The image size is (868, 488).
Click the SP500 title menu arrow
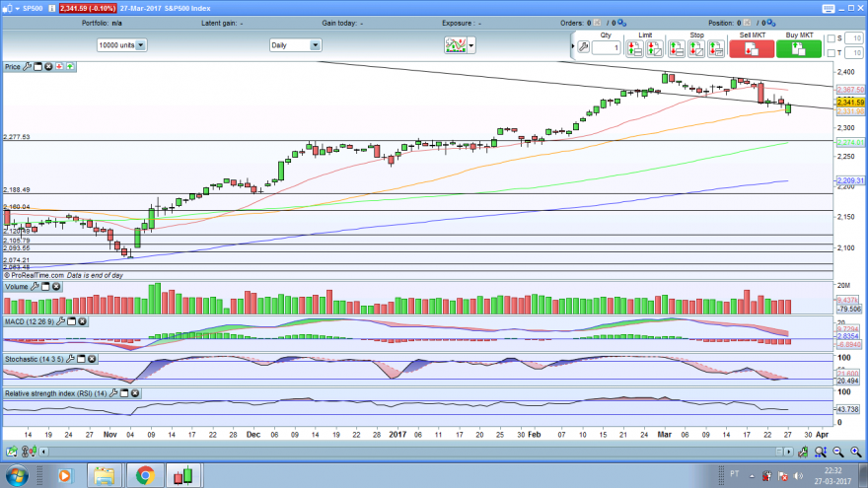[17, 8]
